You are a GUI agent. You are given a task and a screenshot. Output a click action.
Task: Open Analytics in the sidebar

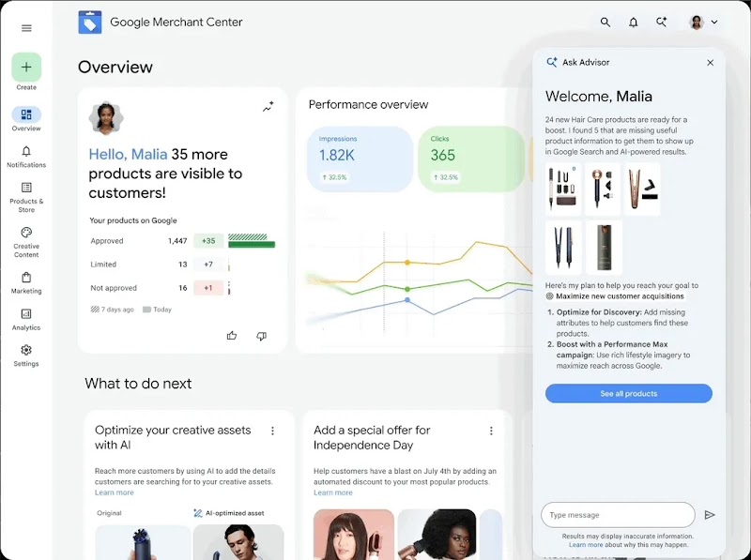pos(26,320)
